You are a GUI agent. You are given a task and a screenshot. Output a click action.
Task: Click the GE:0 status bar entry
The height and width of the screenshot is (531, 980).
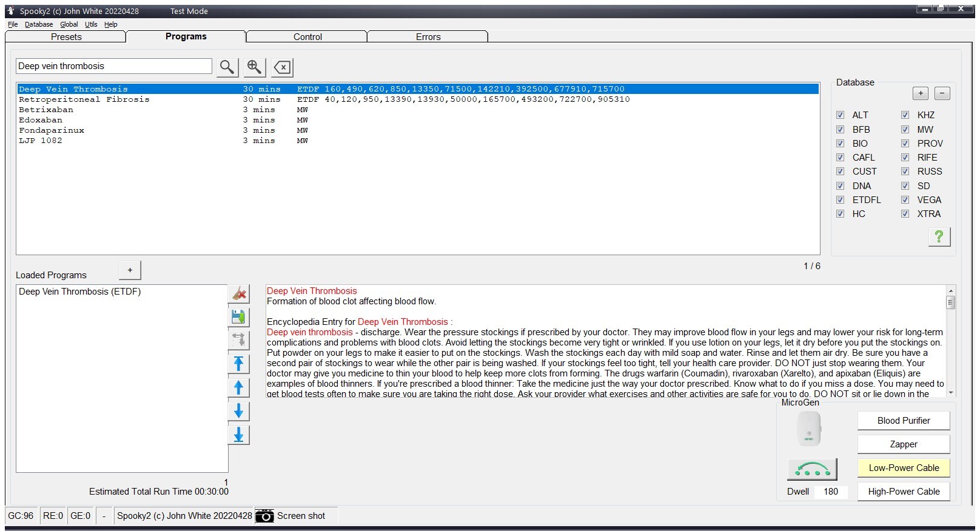pos(80,516)
